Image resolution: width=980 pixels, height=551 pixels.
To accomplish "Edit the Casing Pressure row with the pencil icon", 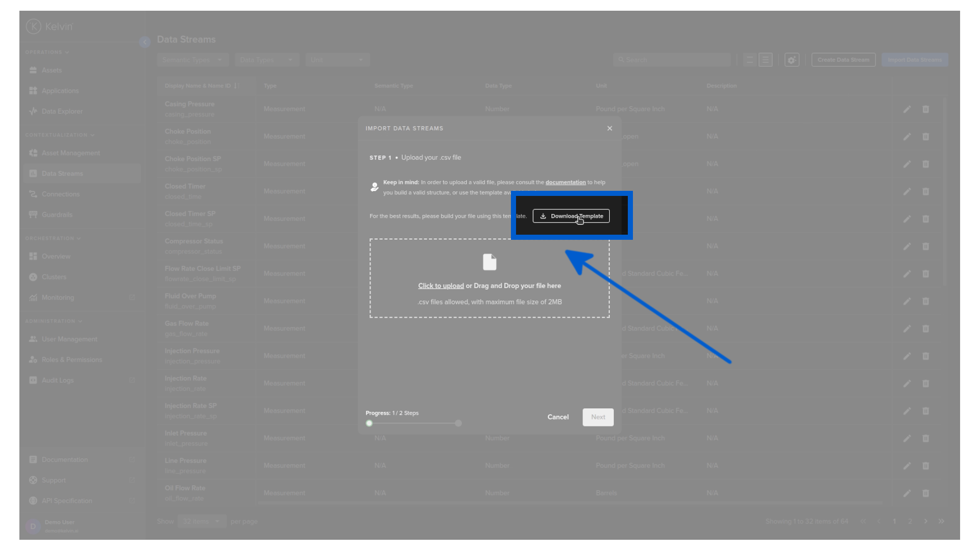I will [x=906, y=109].
